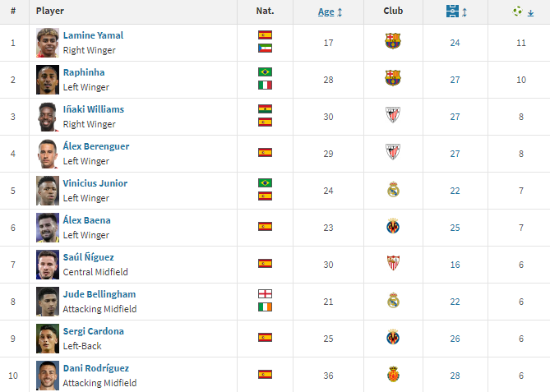The image size is (550, 392).
Task: Click Mallorca crest in Dani Rodríguez row
Action: [393, 374]
